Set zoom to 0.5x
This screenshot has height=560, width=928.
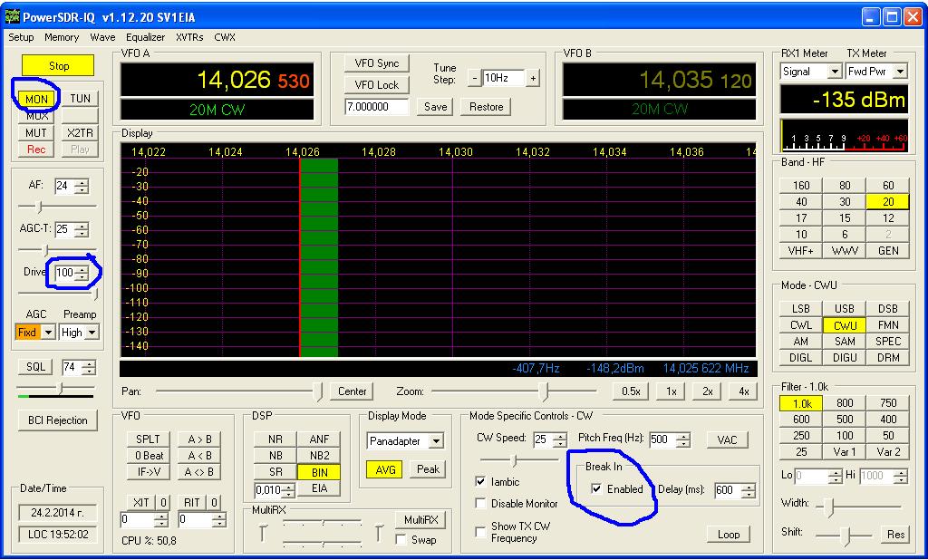[631, 391]
